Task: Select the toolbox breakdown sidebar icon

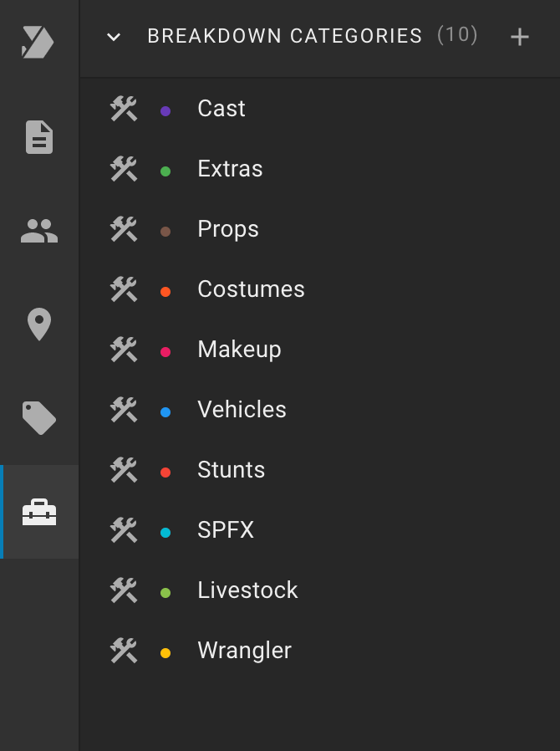Action: 39,512
